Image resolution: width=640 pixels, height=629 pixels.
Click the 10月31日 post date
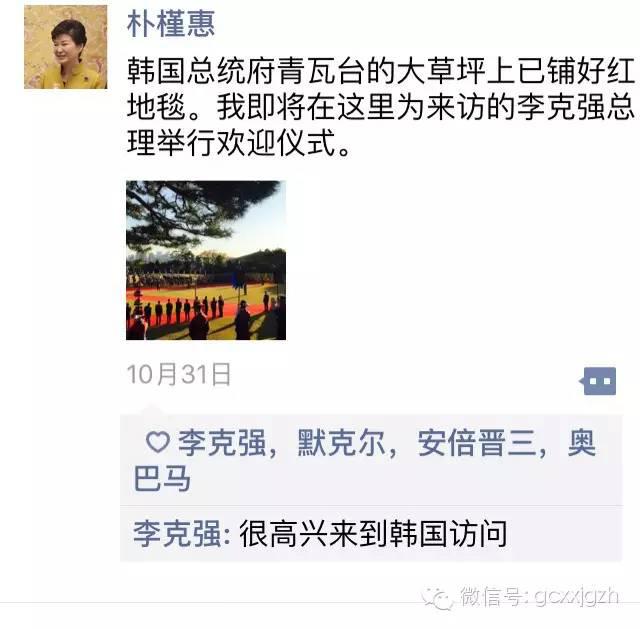point(179,374)
